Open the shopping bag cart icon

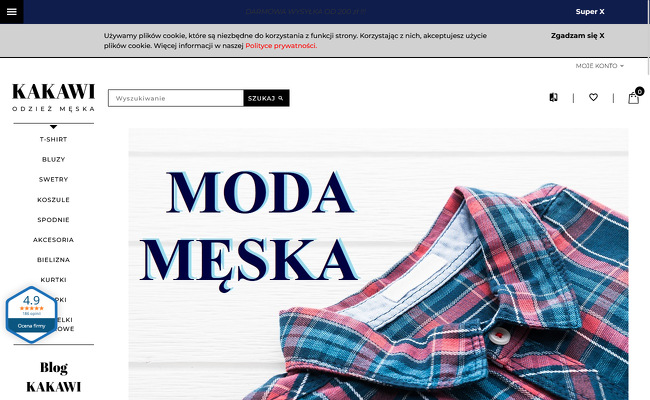[633, 98]
